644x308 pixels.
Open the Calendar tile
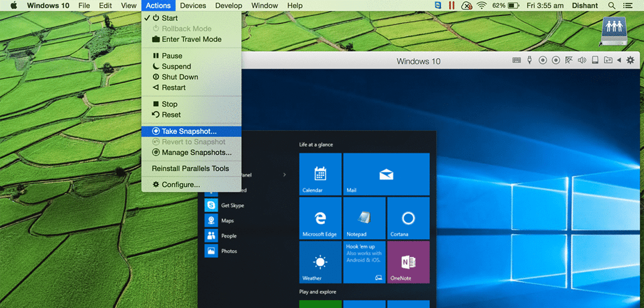pos(320,174)
